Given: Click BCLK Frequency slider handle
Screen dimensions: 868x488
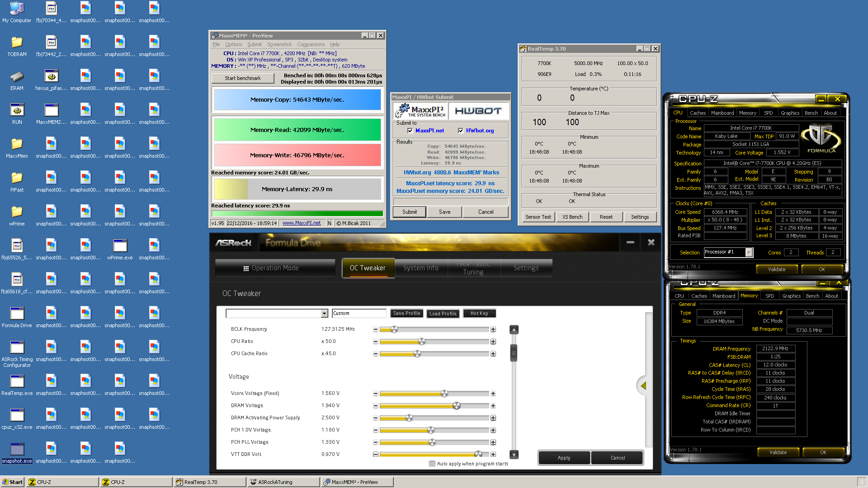Looking at the screenshot, I should (394, 329).
